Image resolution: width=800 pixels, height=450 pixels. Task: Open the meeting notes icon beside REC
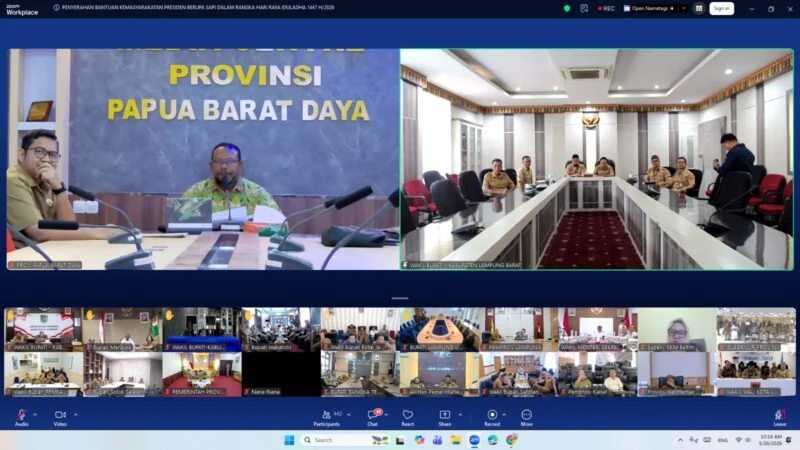[584, 8]
